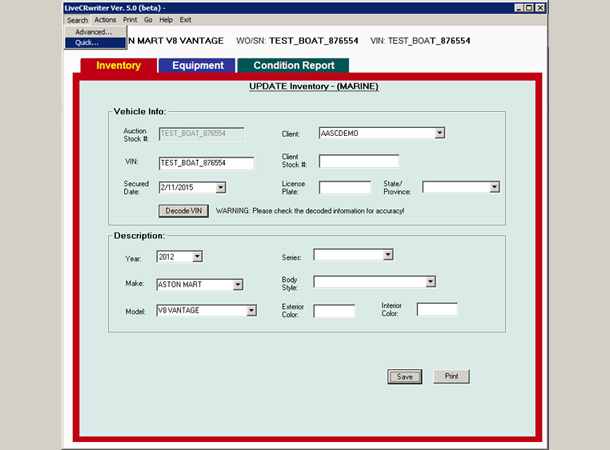This screenshot has width=610, height=450.
Task: Click into the VIN input field
Action: tap(206, 163)
